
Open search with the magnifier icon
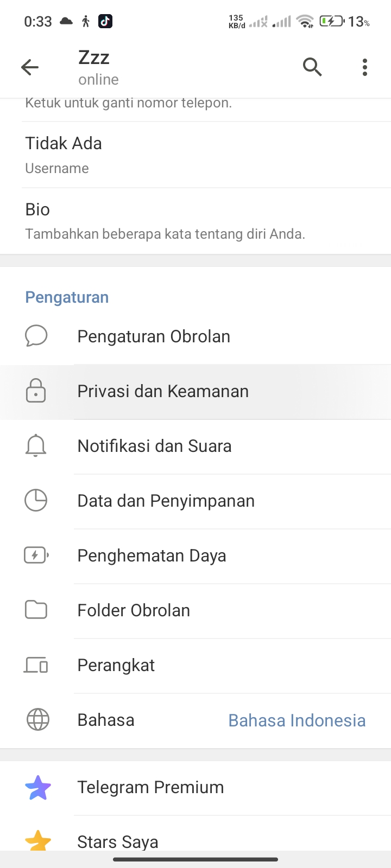312,67
